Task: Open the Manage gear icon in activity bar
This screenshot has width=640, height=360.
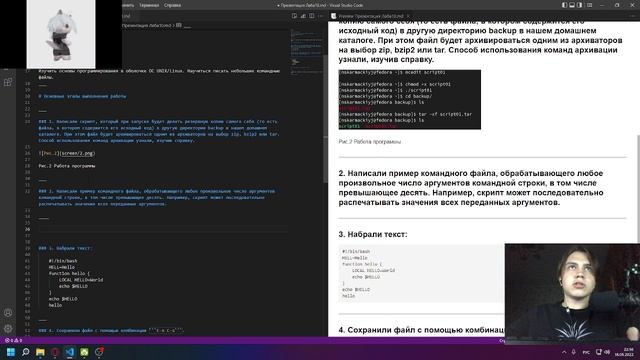Action: point(8,328)
